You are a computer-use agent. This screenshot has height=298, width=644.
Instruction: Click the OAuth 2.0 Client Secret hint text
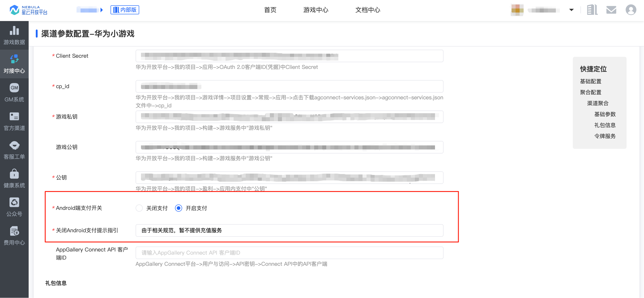pos(226,67)
